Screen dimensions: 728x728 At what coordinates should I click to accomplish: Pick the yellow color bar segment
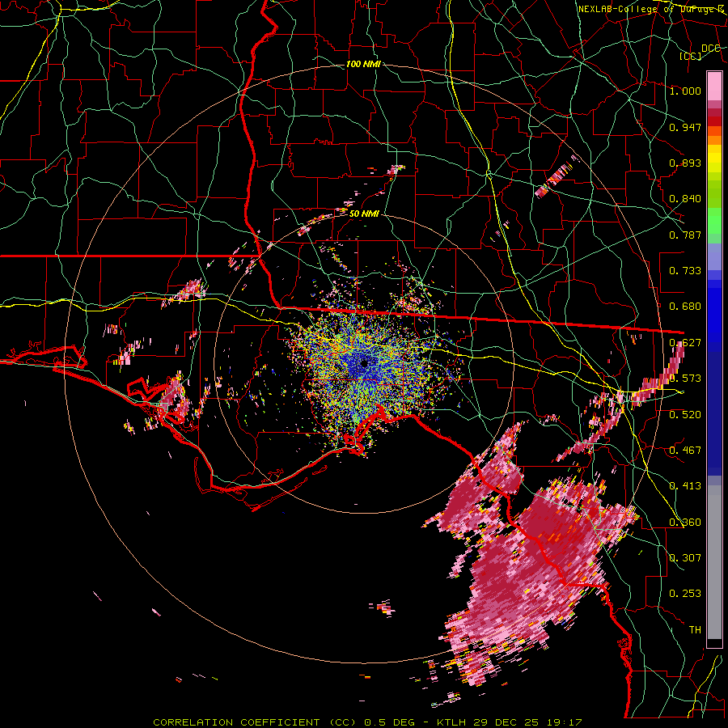(x=714, y=159)
